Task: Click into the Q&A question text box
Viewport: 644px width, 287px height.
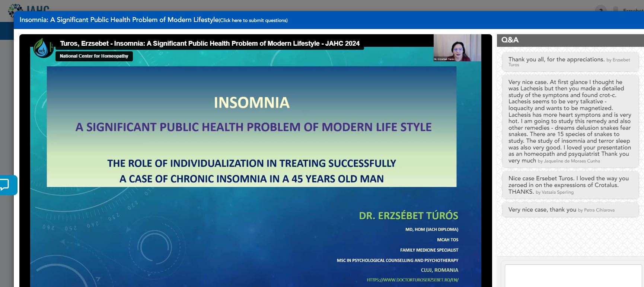Action: (573, 276)
